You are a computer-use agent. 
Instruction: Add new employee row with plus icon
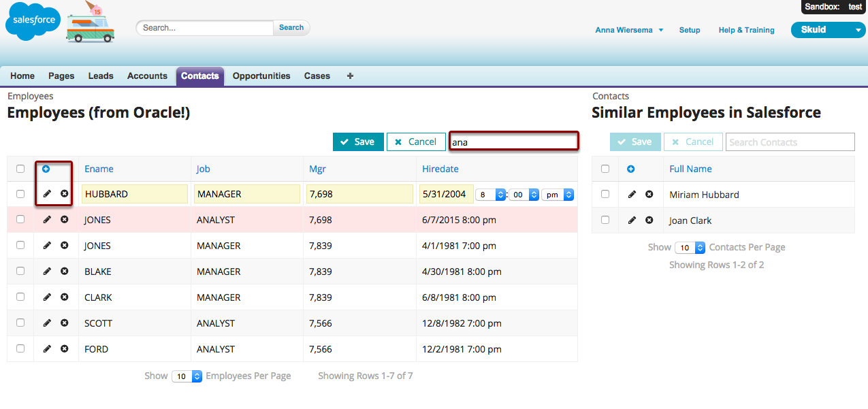pyautogui.click(x=46, y=169)
